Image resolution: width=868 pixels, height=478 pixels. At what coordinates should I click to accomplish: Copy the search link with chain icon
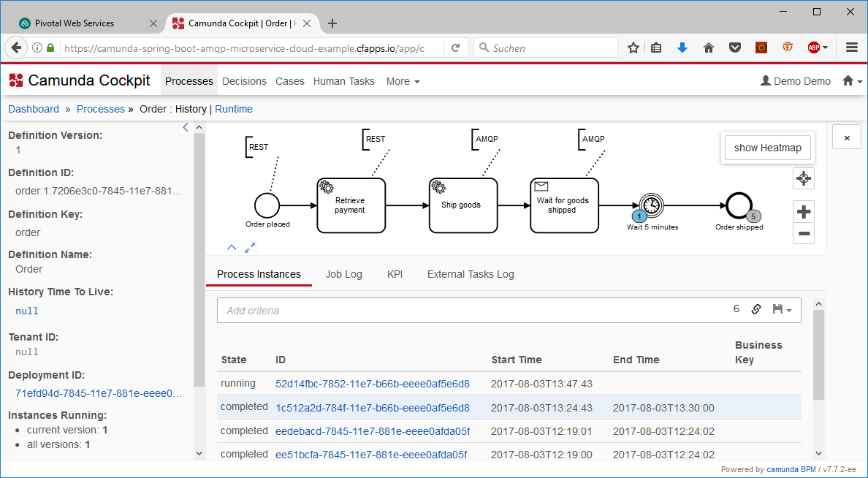(755, 309)
